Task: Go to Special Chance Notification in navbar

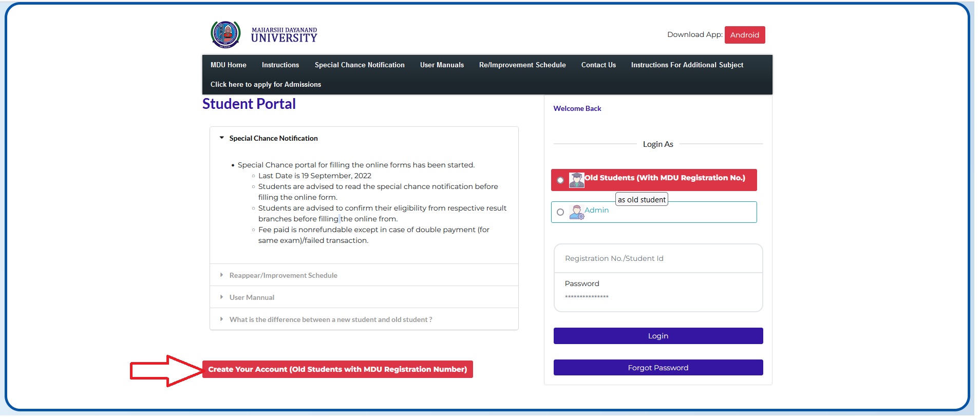Action: pyautogui.click(x=360, y=65)
